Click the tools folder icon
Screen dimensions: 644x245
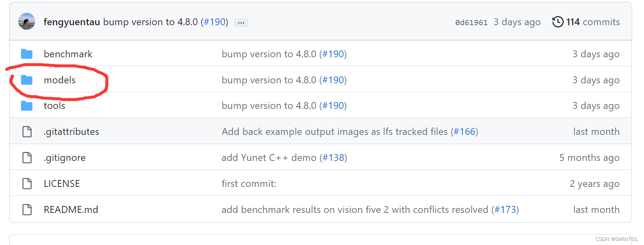27,106
